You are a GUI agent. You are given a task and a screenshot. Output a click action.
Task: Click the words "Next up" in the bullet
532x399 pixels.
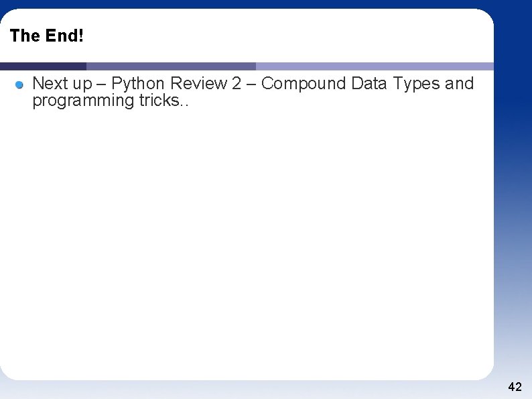click(62, 84)
